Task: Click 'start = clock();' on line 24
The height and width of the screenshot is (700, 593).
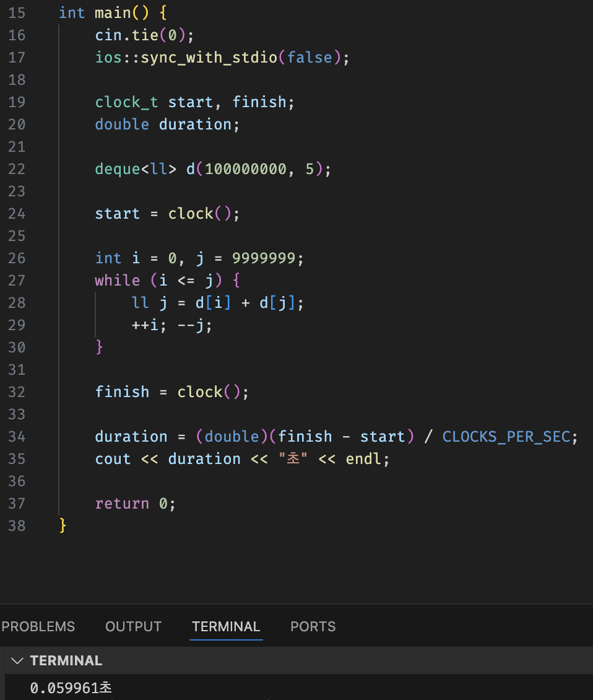Action: (167, 214)
